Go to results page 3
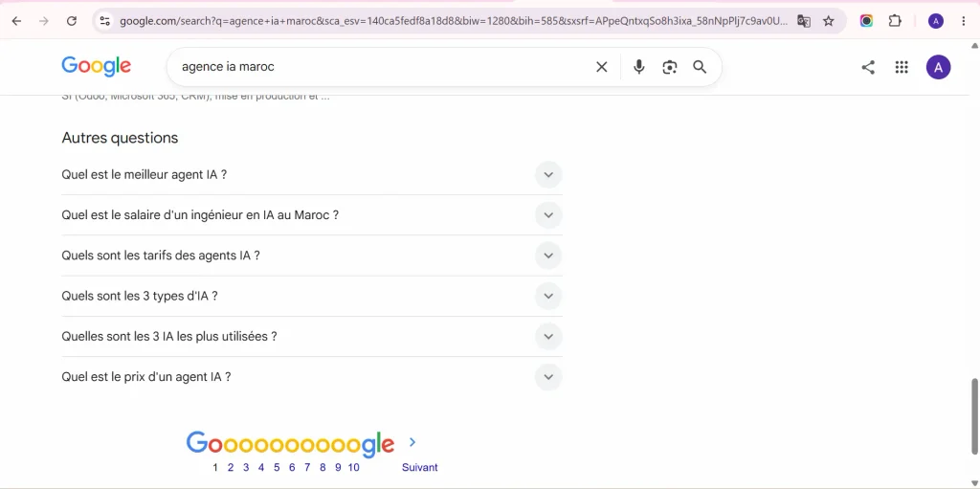Screen dimensions: 980x489 246,467
